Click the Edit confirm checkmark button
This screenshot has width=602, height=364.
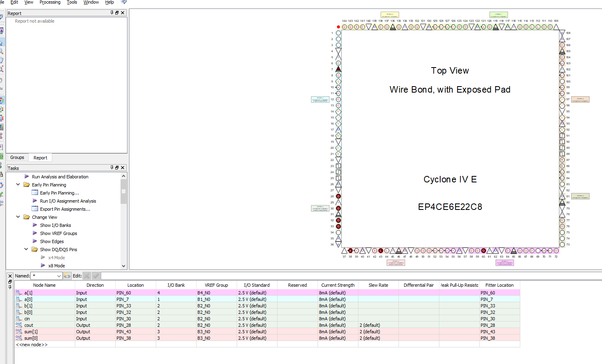(x=96, y=276)
